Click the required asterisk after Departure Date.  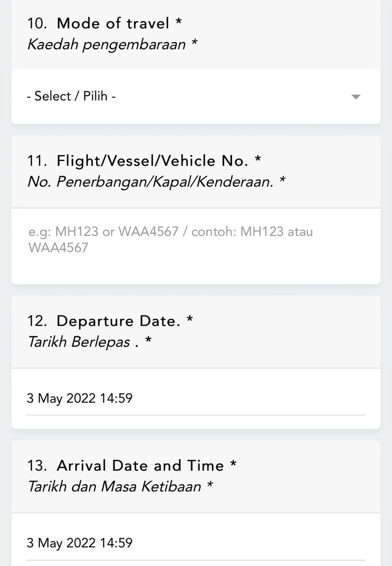point(190,319)
